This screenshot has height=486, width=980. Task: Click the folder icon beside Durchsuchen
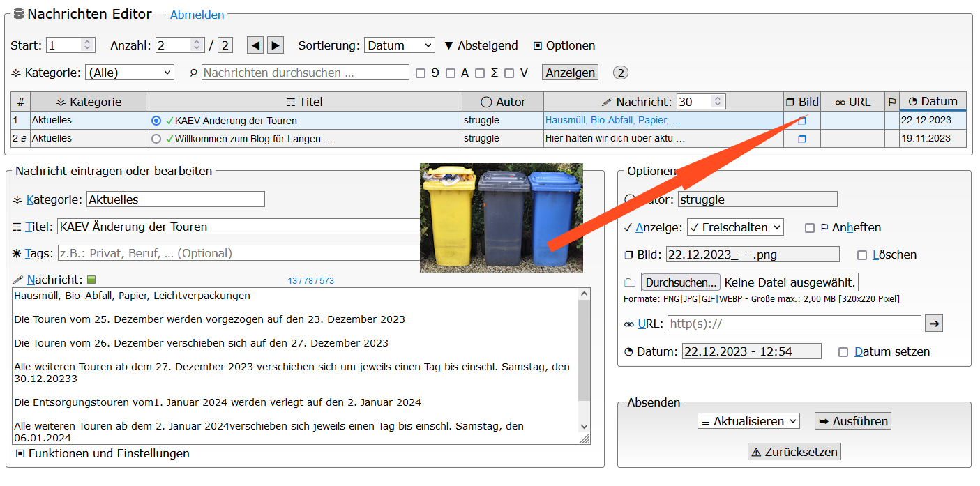[x=630, y=282]
